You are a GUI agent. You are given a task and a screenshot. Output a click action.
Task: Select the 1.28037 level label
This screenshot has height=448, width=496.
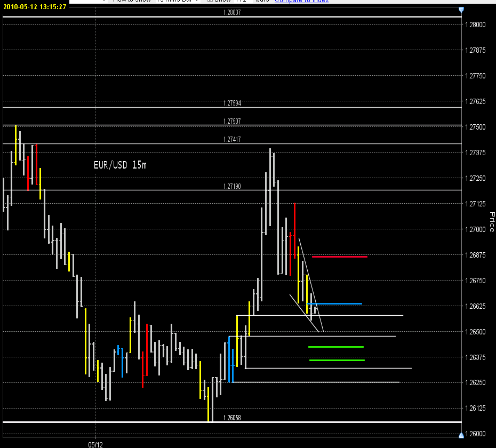[232, 12]
